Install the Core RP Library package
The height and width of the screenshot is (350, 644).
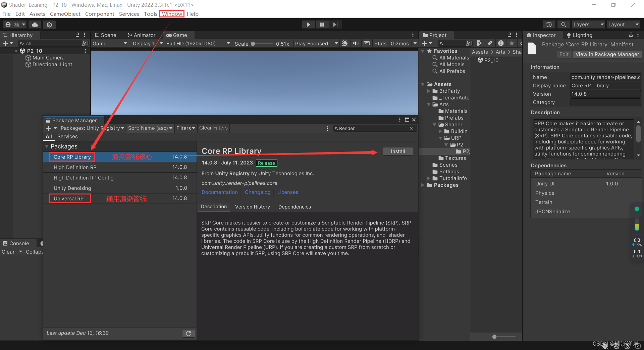pos(398,151)
